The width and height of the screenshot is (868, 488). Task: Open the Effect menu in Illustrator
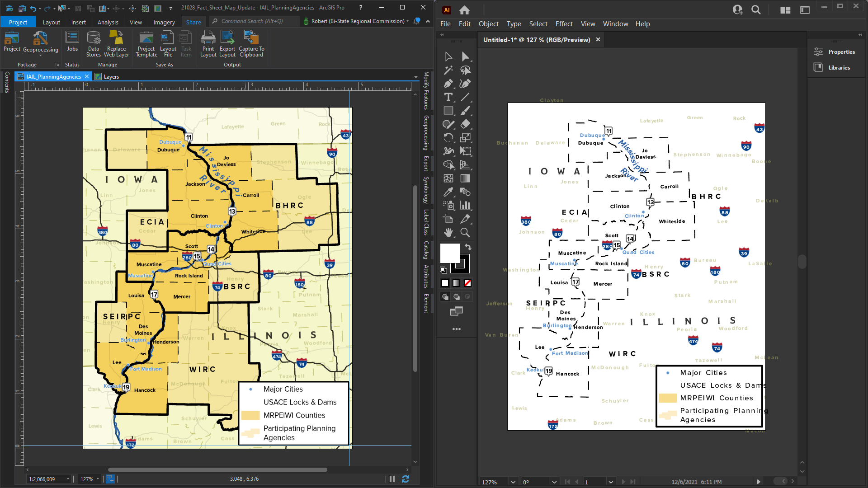tap(564, 24)
